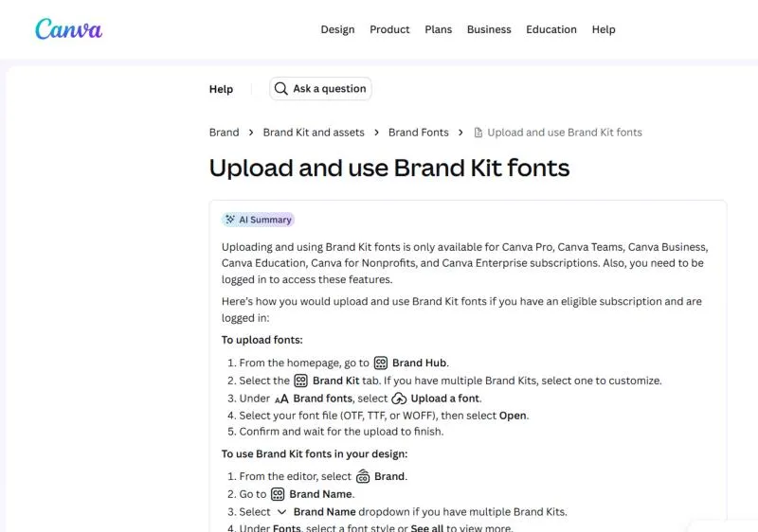Click the bold 'Open' text in step 4
The width and height of the screenshot is (758, 532).
click(x=513, y=416)
